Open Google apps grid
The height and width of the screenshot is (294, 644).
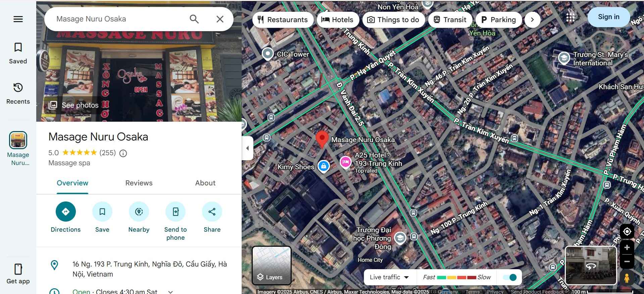click(571, 17)
